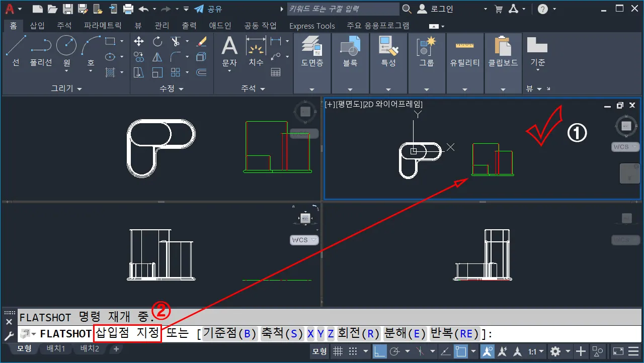
Task: Expand the Modify (수정) panel
Action: coord(172,88)
